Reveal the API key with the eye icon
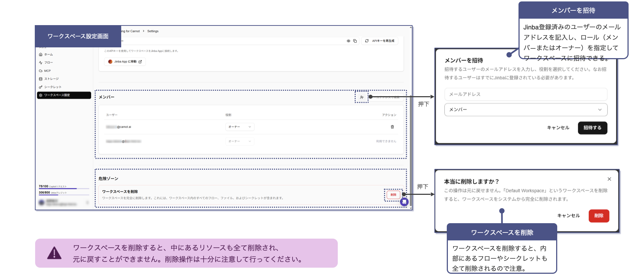Viewport: 644px width, 277px height. [x=348, y=41]
